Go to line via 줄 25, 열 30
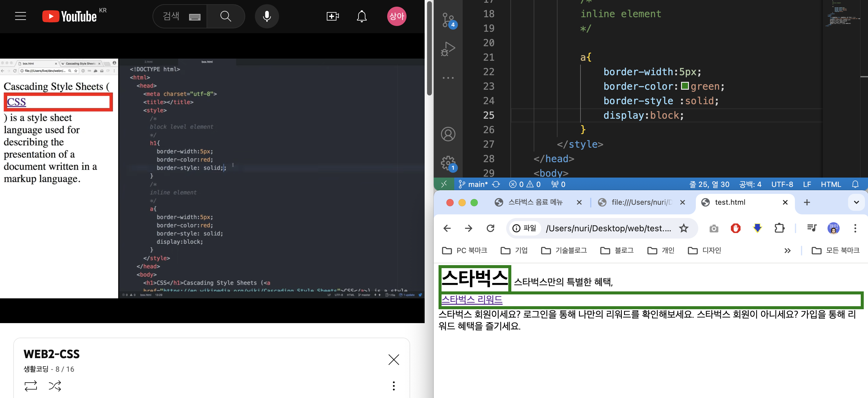The width and height of the screenshot is (868, 398). tap(709, 184)
